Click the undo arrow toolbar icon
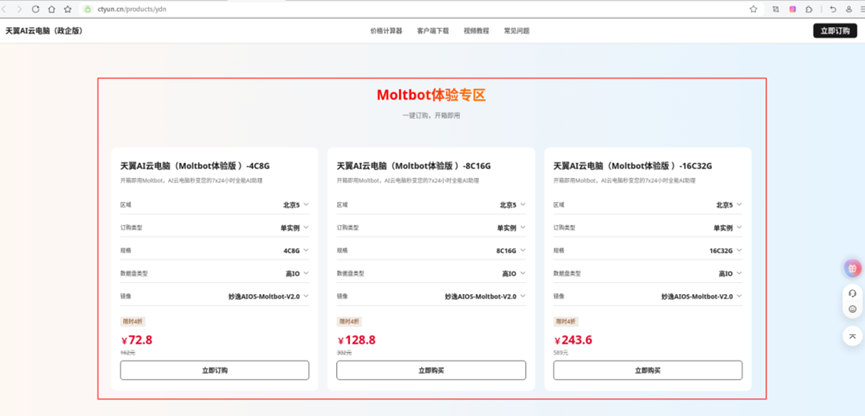This screenshot has width=865, height=416. point(833,9)
